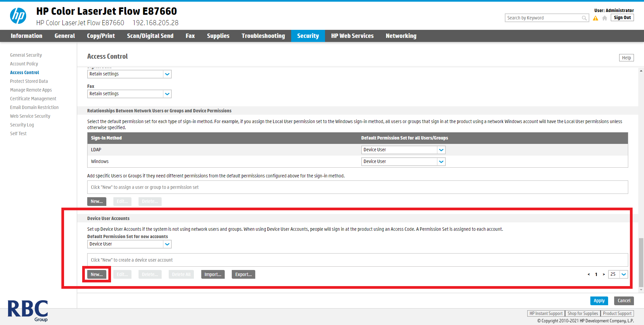Click Export in Device User Accounts

243,274
